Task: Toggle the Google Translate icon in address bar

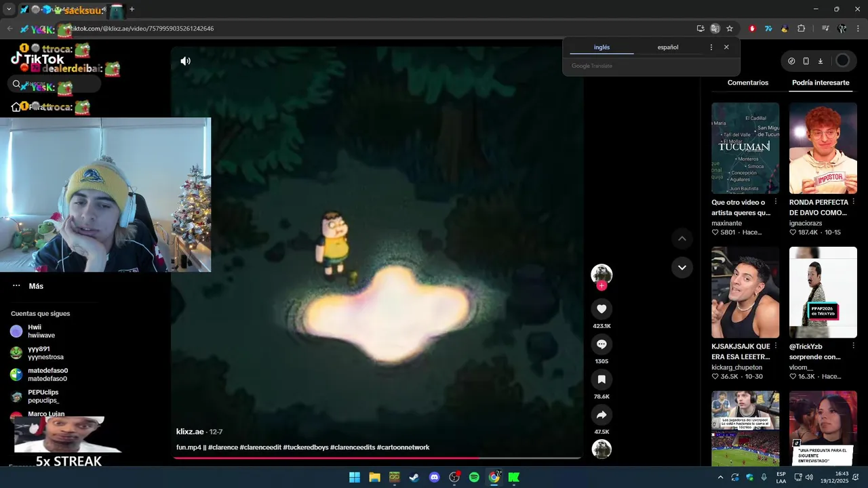Action: pyautogui.click(x=715, y=28)
